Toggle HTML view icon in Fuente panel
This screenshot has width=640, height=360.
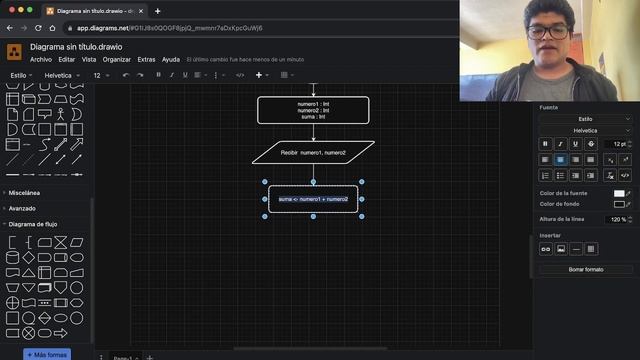[x=625, y=176]
